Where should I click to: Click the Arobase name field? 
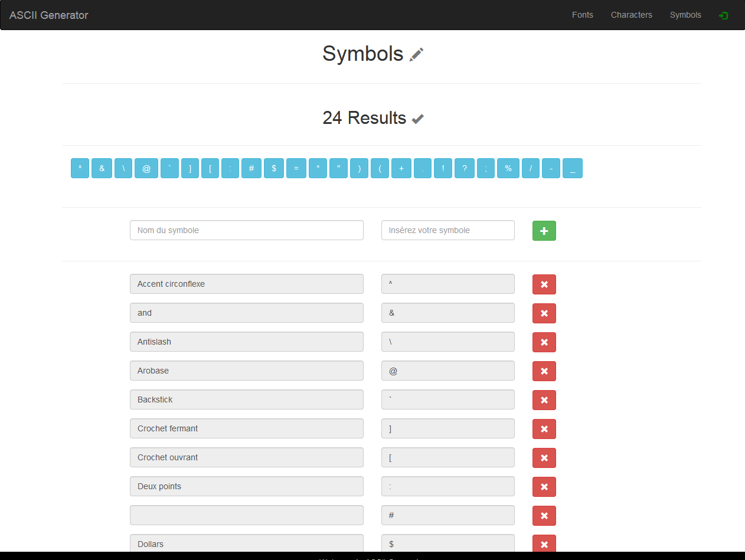[x=247, y=371]
